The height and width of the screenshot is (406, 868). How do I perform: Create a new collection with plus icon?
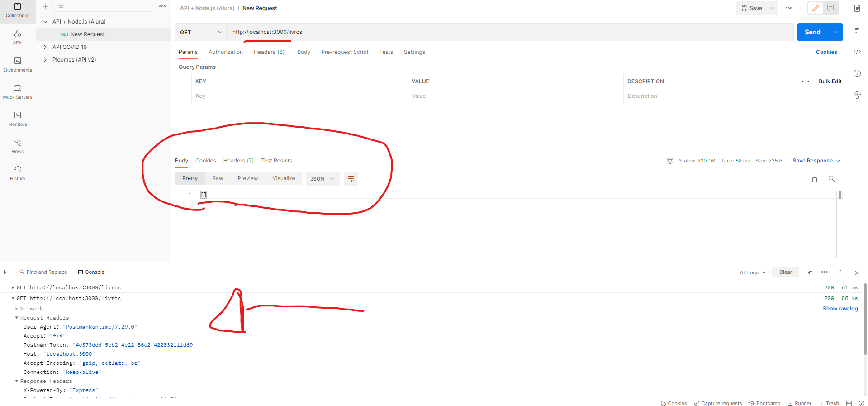click(45, 6)
